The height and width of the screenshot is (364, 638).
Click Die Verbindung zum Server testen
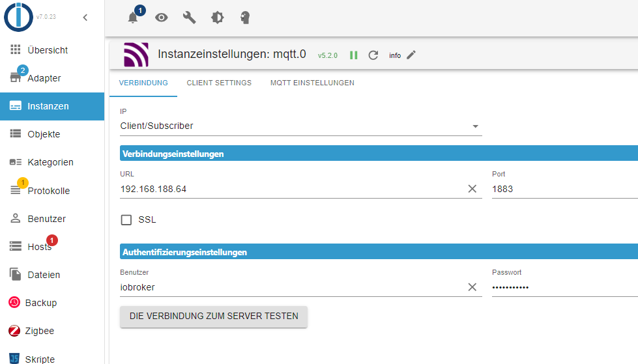coord(214,316)
